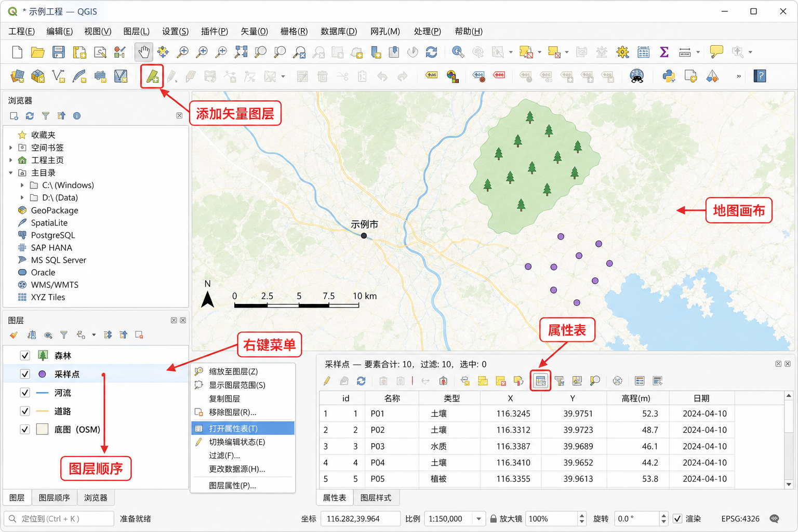The image size is (798, 532).
Task: Open the Field Calculator table icon in the main toolbar
Action: (x=644, y=52)
